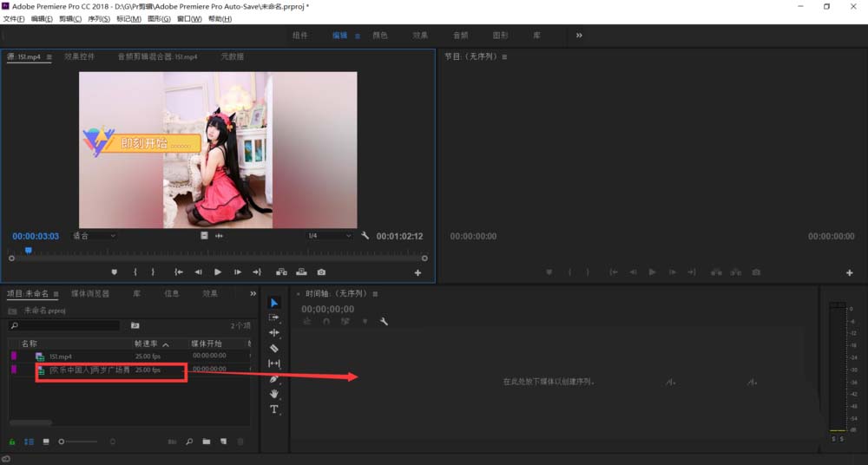Open Timeline display settings wrench

tap(384, 322)
